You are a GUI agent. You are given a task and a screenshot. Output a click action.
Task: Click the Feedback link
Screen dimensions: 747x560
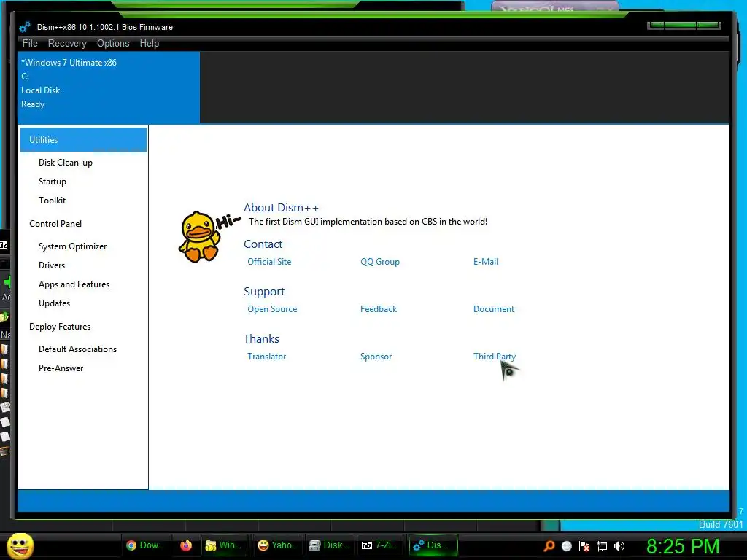pyautogui.click(x=379, y=309)
